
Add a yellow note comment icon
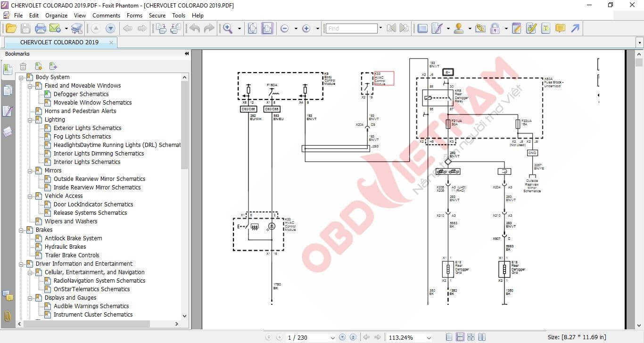(560, 28)
